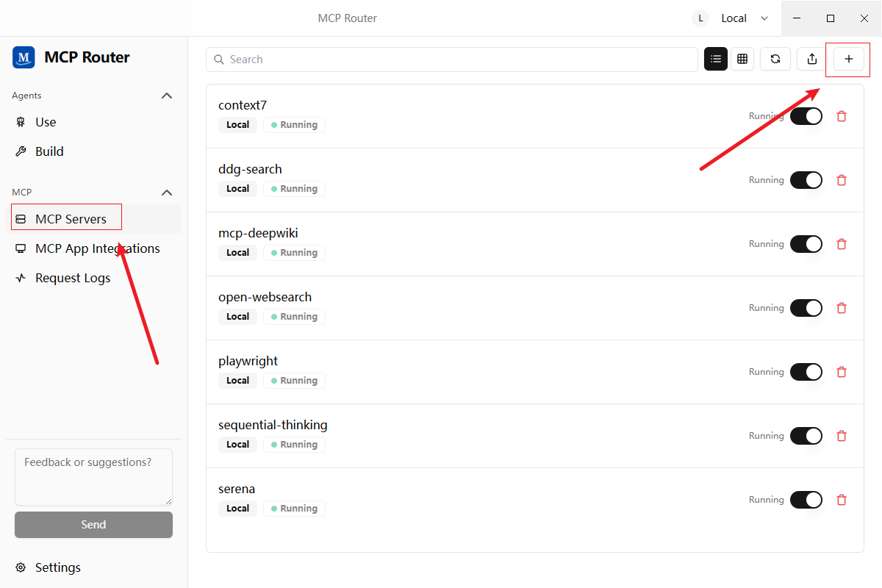Delete the context7 server
Image resolution: width=882 pixels, height=588 pixels.
pos(842,116)
